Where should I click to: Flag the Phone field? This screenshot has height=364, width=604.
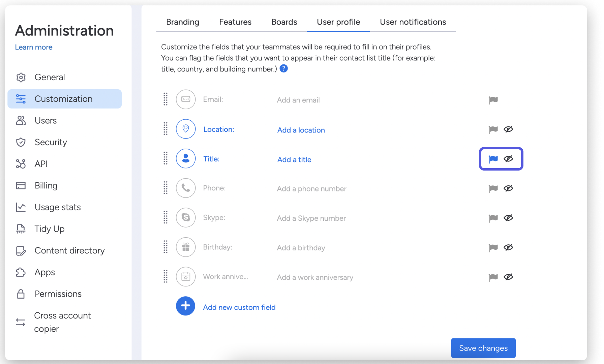click(493, 188)
